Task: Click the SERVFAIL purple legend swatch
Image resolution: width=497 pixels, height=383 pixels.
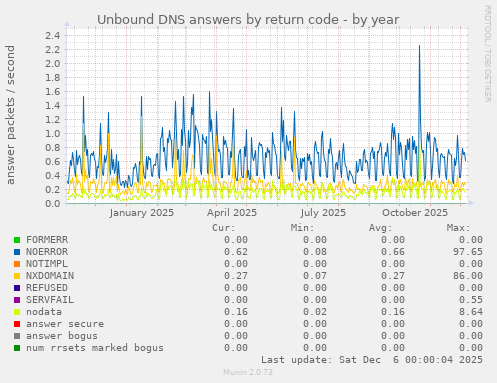Action: [17, 300]
